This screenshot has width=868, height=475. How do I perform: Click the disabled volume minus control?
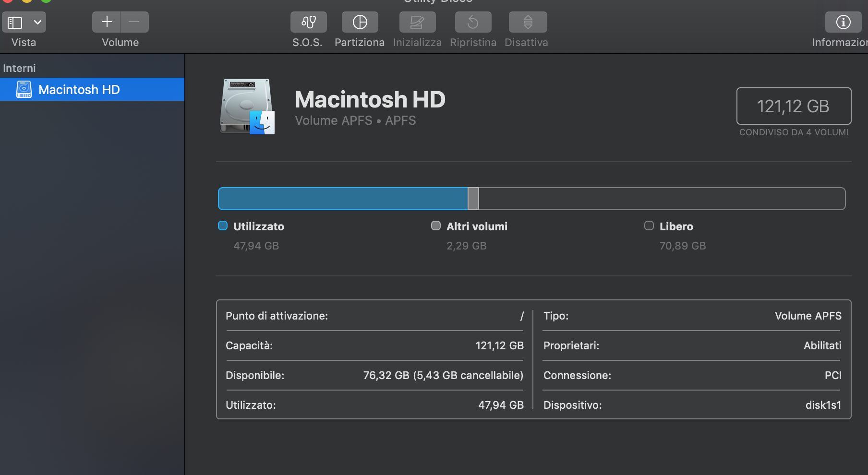tap(134, 22)
